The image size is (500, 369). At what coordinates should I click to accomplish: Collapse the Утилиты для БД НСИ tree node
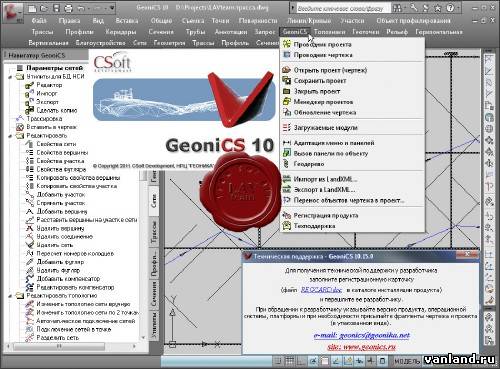(x=10, y=77)
